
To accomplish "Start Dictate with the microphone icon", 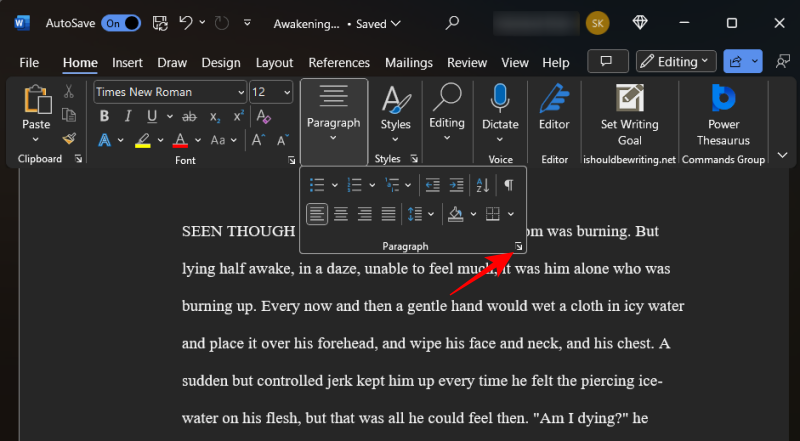I will click(x=500, y=110).
